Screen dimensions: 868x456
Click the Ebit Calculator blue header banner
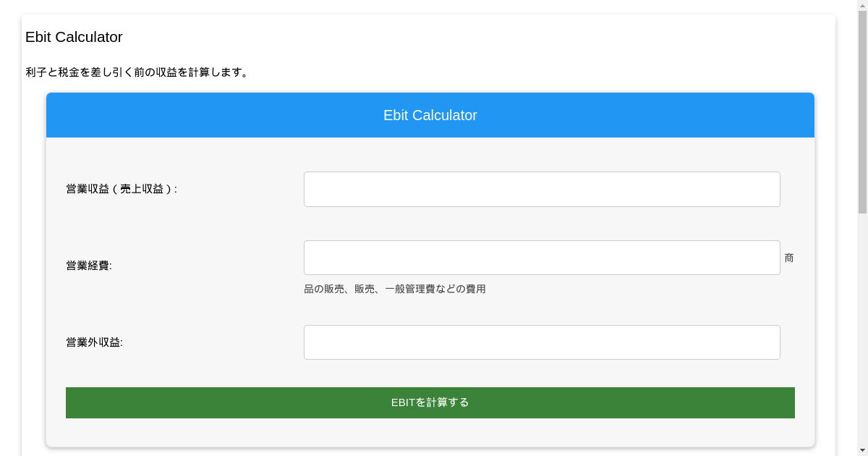click(430, 115)
